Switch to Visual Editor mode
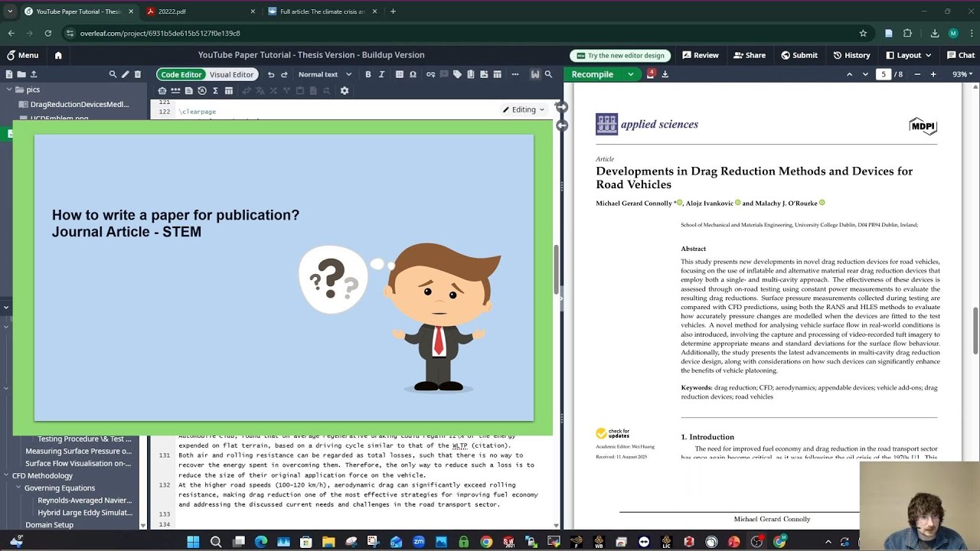 [x=231, y=74]
